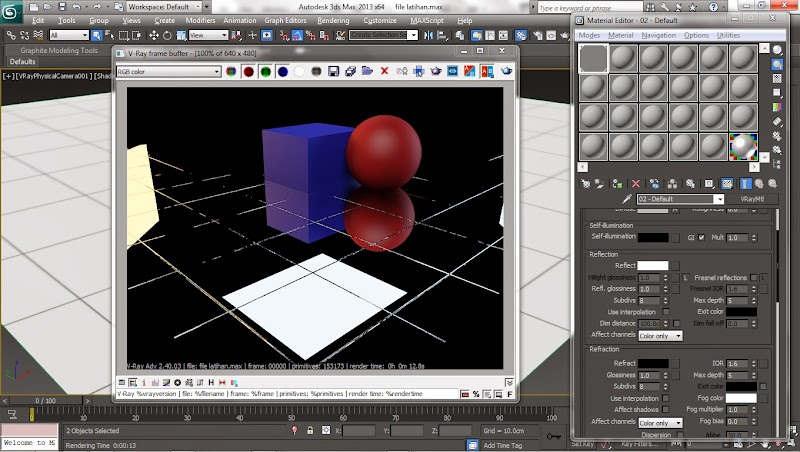Clear the image with red X in frame buffer
Image resolution: width=800 pixels, height=452 pixels.
(385, 71)
